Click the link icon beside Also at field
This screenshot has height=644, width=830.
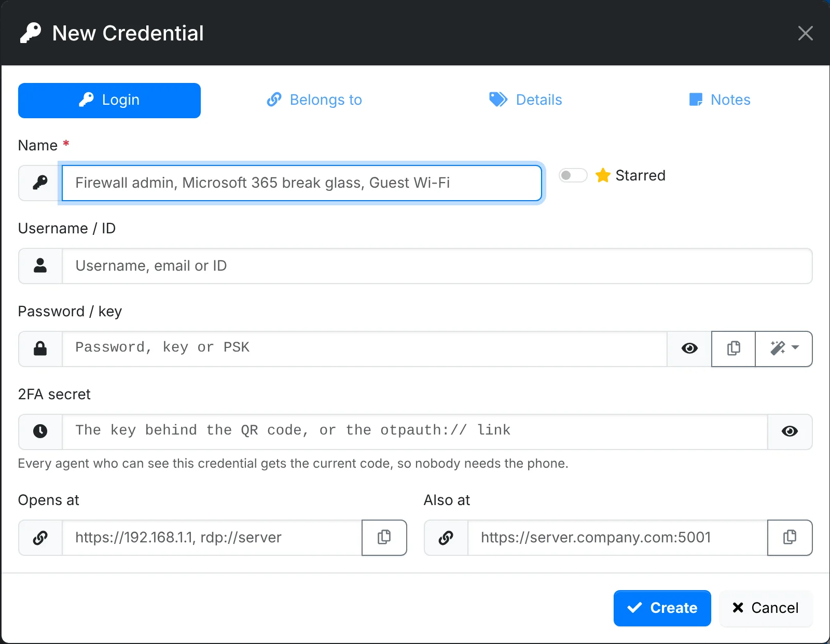446,538
